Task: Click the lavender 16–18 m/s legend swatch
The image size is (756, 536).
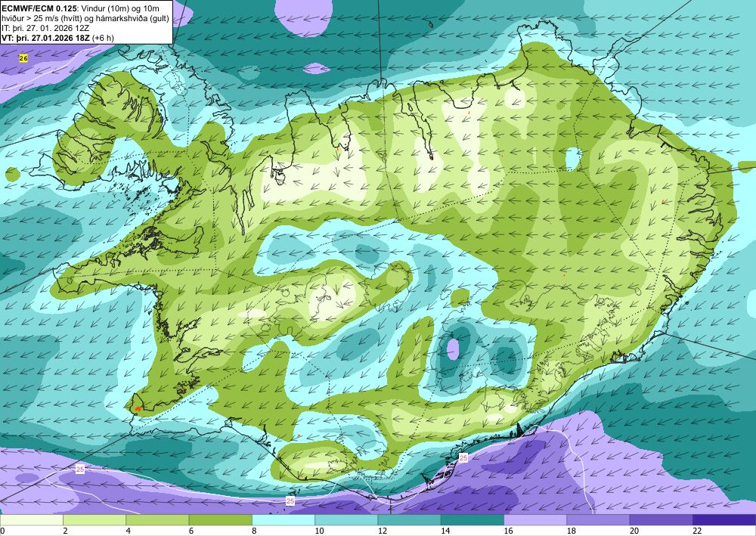Action: 535,520
